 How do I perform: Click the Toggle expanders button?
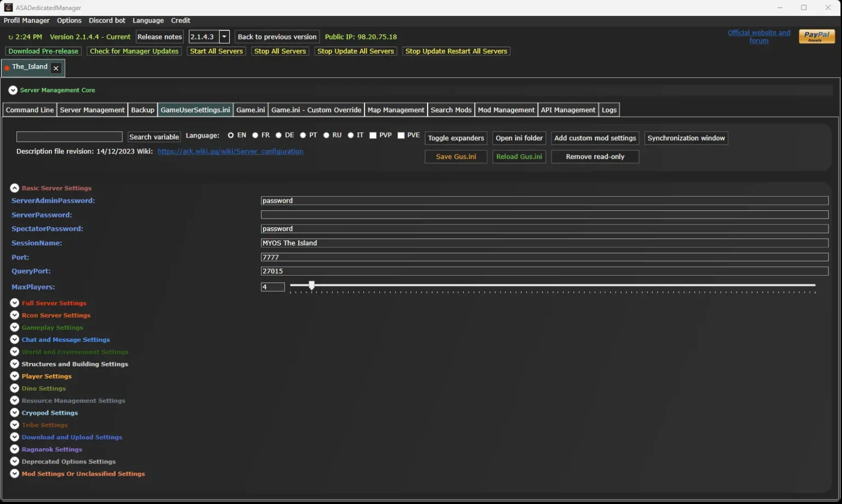(456, 138)
